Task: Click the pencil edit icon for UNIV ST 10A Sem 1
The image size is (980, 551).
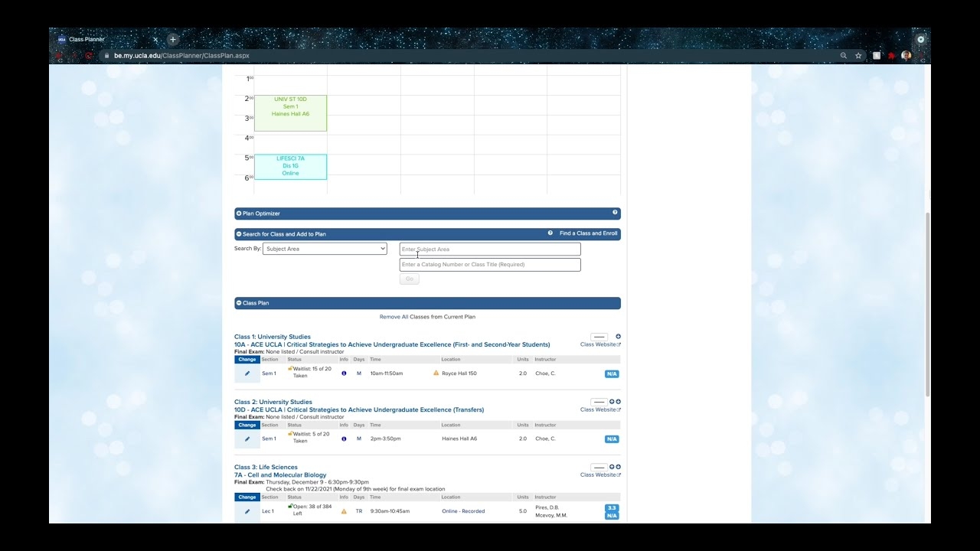Action: coord(247,373)
